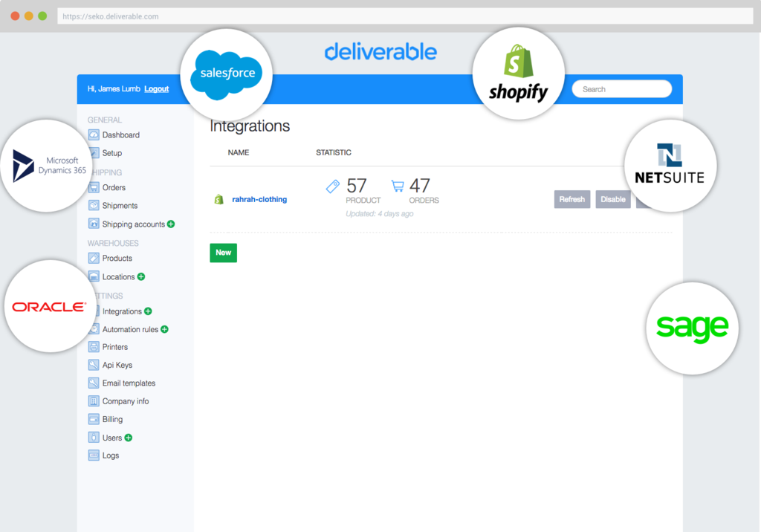Add new user plus icon
Viewport: 761px width, 532px height.
coord(128,438)
